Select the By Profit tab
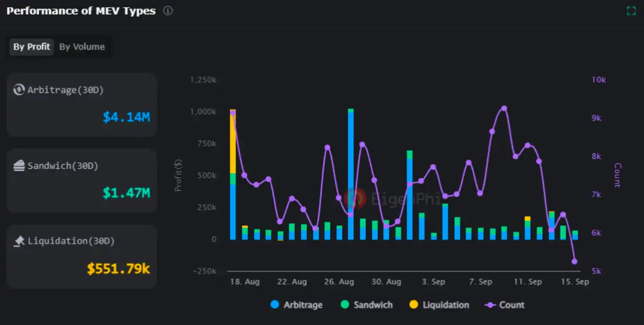644x325 pixels. [x=32, y=47]
